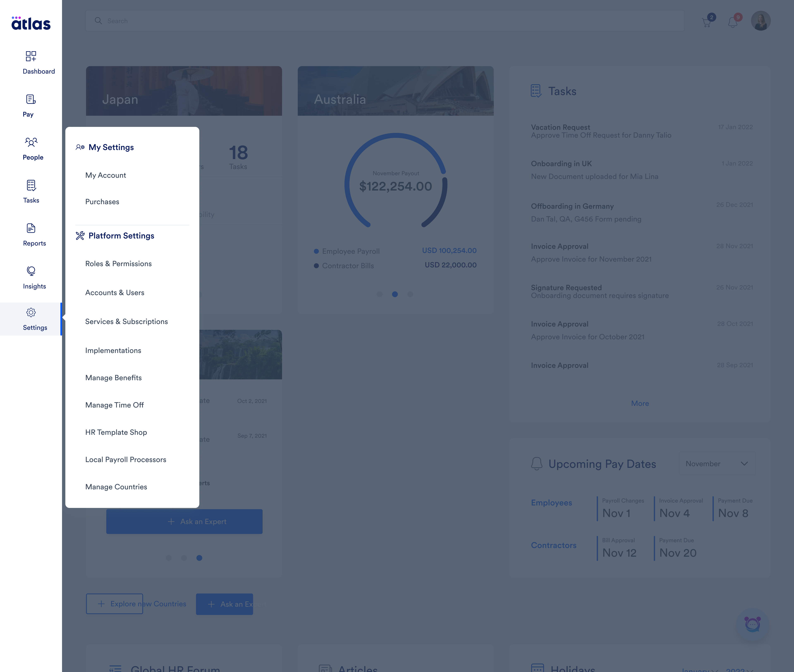Screen dimensions: 794x672
Task: Click the More link in Tasks
Action: (x=640, y=403)
